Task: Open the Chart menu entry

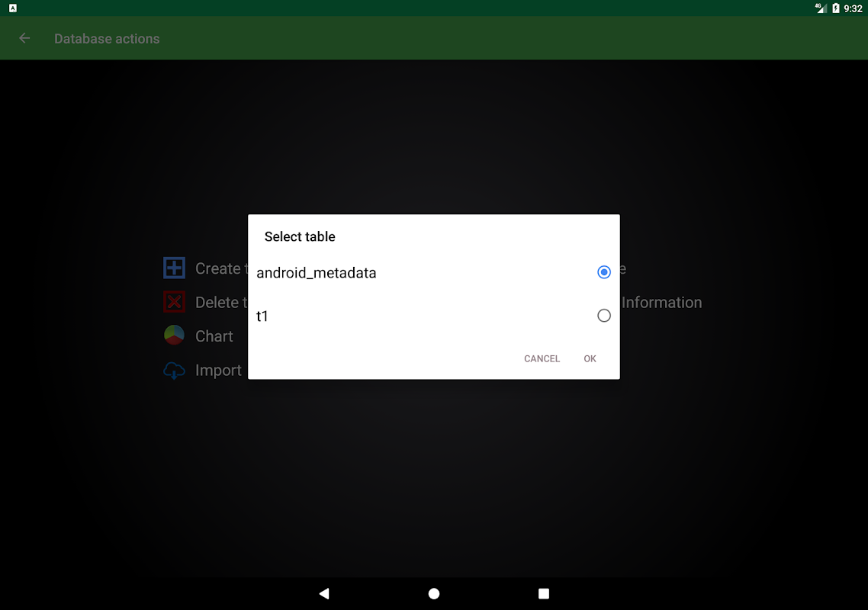Action: coord(214,336)
